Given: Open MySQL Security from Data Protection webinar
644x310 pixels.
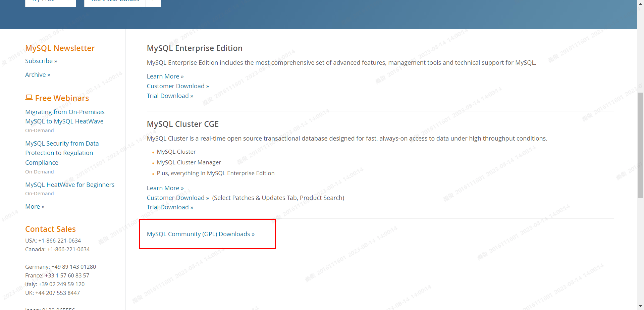Looking at the screenshot, I should point(62,153).
